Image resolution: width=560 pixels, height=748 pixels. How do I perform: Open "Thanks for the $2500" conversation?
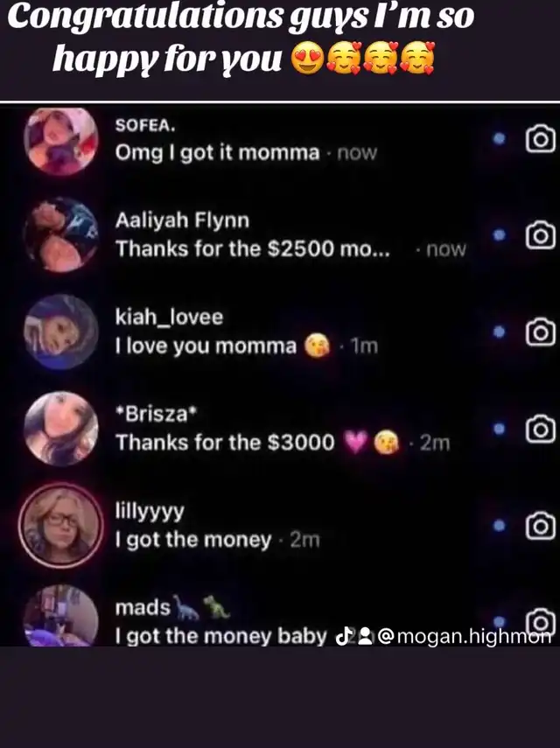click(x=253, y=249)
